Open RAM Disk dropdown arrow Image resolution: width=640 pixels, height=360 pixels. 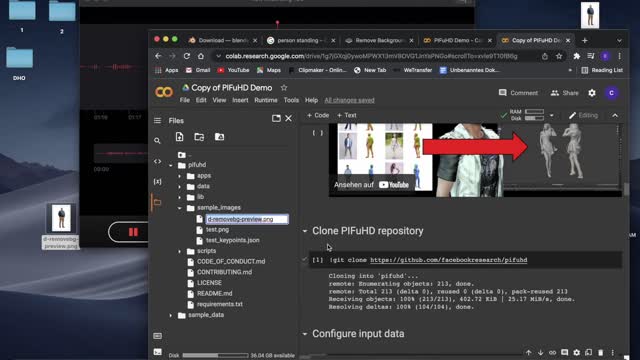[x=552, y=116]
